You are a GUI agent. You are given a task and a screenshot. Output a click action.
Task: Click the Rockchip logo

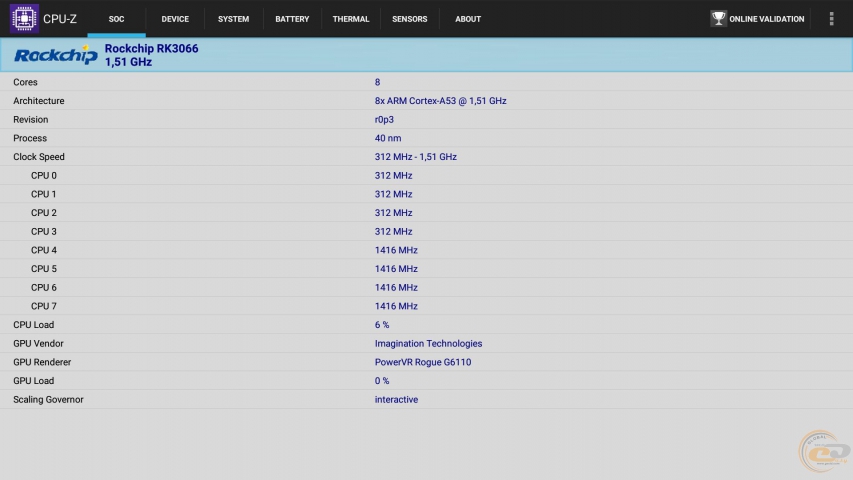coord(55,55)
